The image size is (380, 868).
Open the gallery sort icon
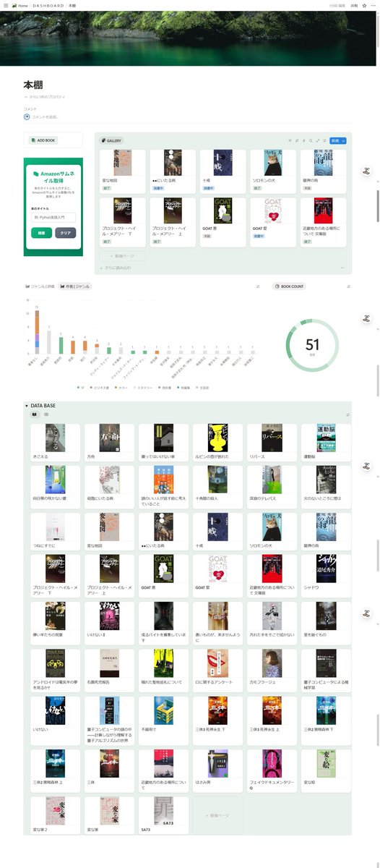(x=297, y=140)
